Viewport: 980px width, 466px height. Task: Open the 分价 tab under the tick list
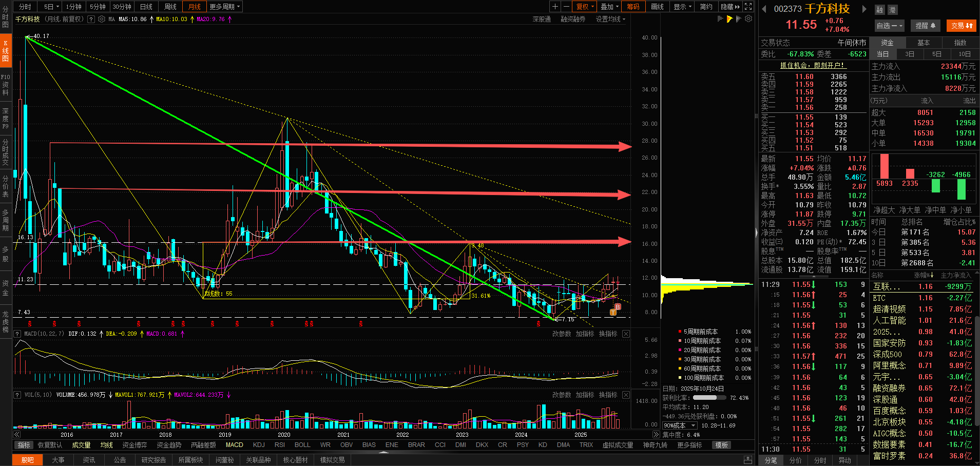tap(795, 460)
